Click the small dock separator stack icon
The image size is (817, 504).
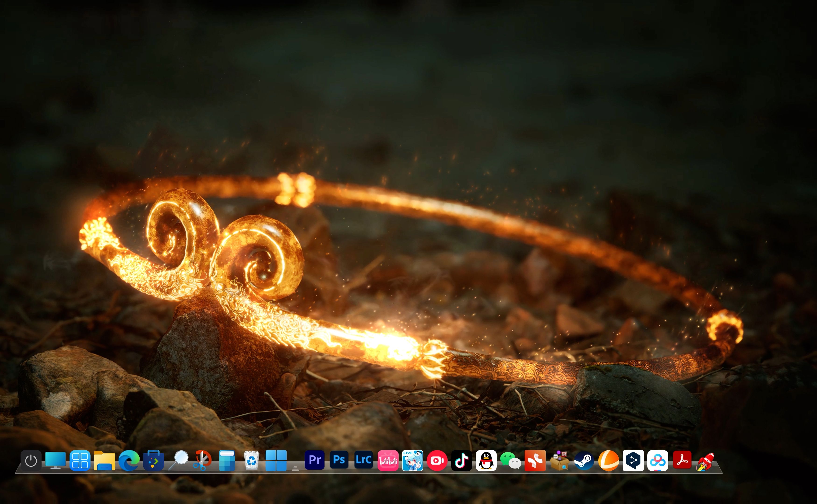pos(295,468)
